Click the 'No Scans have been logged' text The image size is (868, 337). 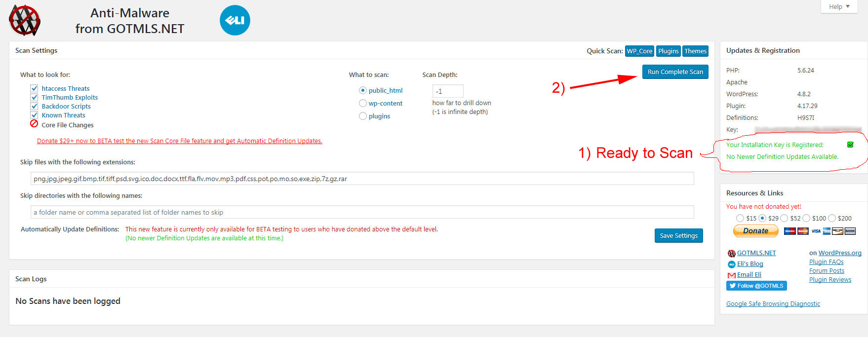pos(68,301)
